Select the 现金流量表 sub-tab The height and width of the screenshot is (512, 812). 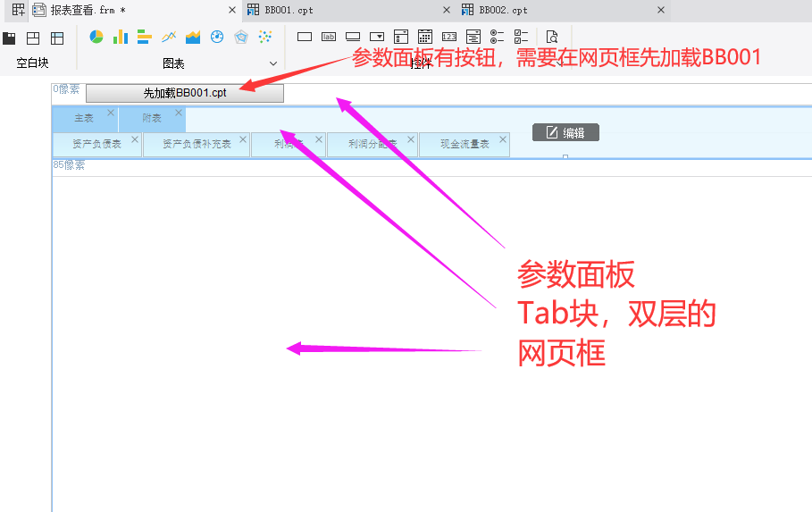465,144
